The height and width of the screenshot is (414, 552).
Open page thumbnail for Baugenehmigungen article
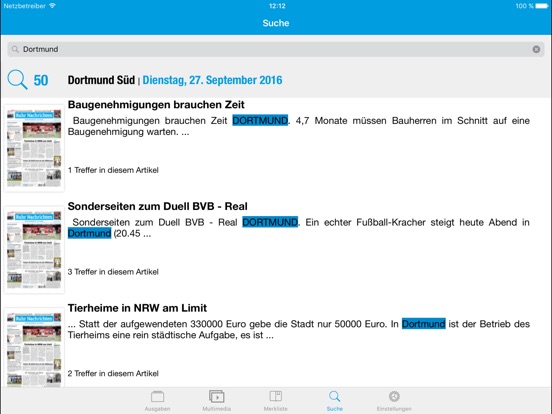point(34,148)
